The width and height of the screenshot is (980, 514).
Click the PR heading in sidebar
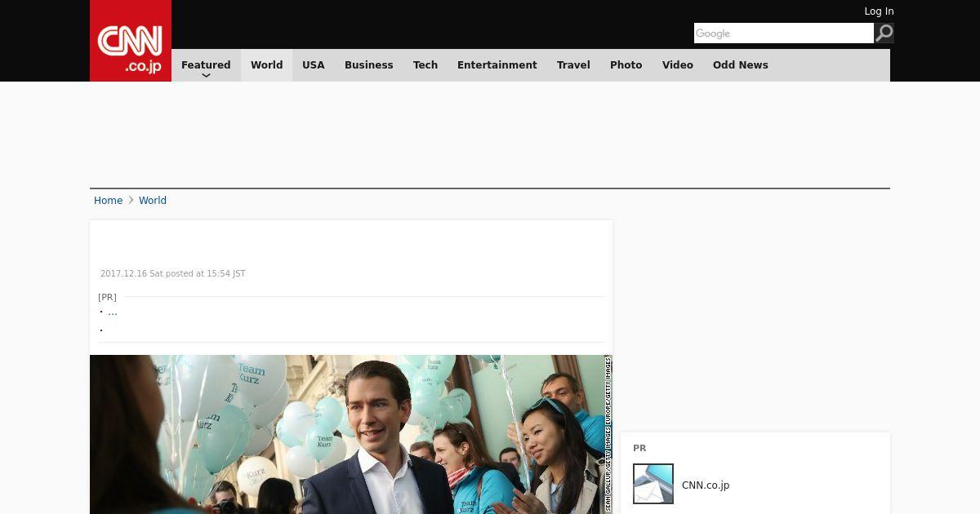639,448
